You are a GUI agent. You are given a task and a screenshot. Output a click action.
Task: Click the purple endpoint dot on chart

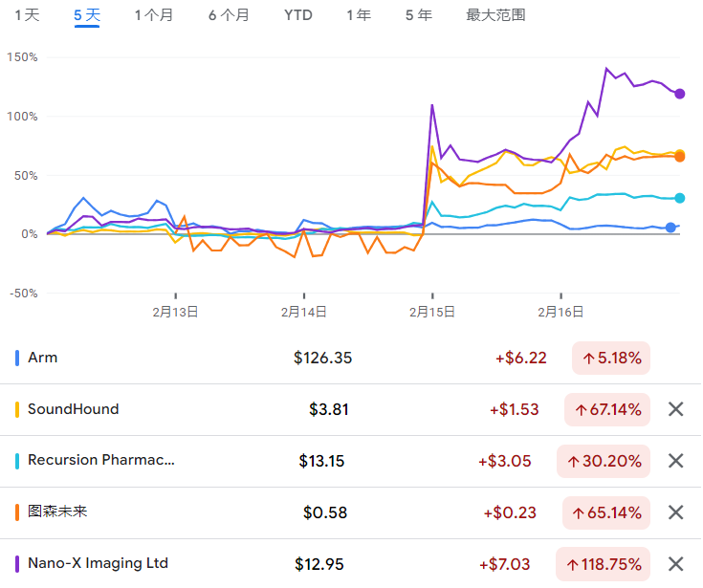pyautogui.click(x=680, y=94)
